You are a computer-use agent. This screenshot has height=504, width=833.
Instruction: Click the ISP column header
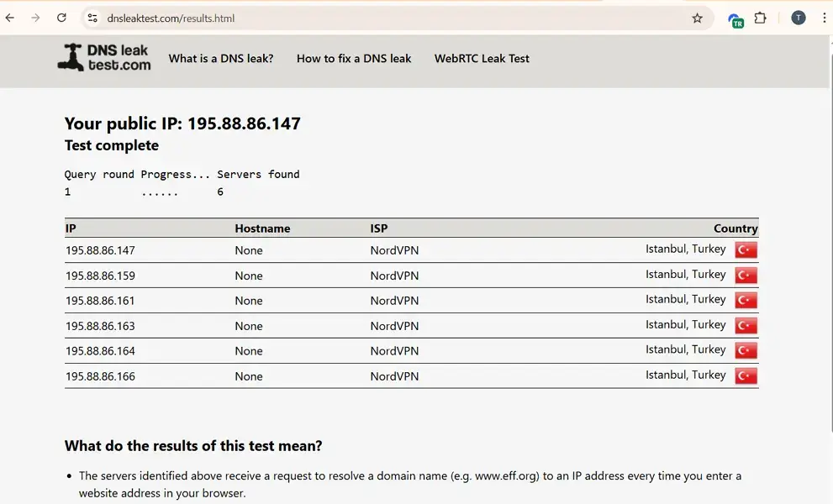point(379,228)
